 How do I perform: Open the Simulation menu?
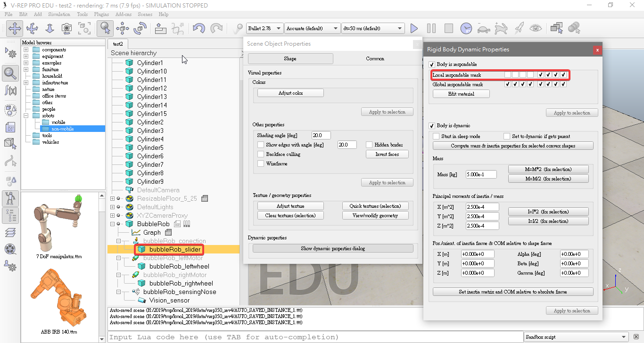pos(59,14)
